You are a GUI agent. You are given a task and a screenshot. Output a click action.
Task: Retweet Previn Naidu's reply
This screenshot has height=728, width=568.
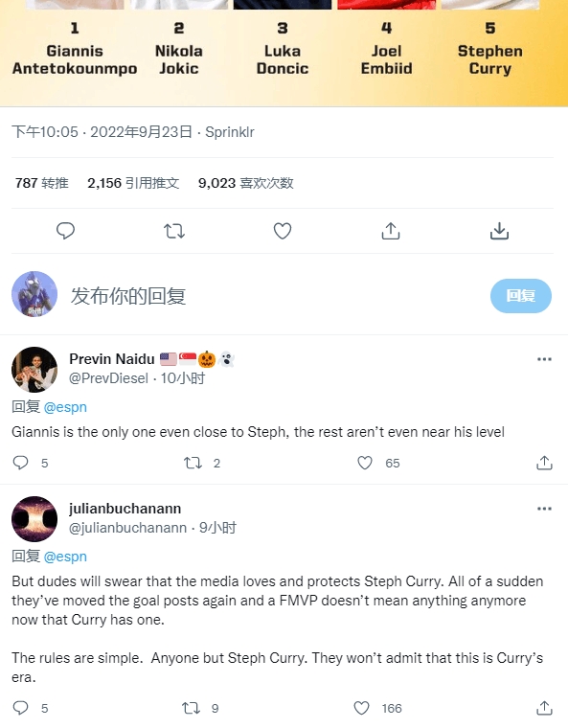tap(193, 463)
